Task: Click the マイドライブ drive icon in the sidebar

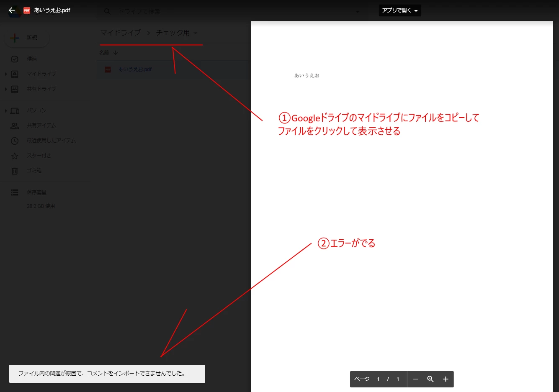Action: (x=15, y=74)
